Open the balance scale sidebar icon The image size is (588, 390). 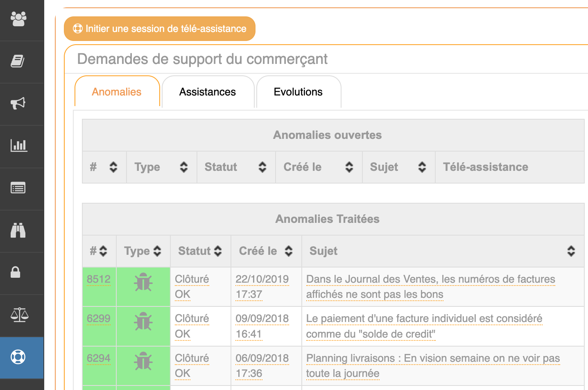pyautogui.click(x=19, y=315)
